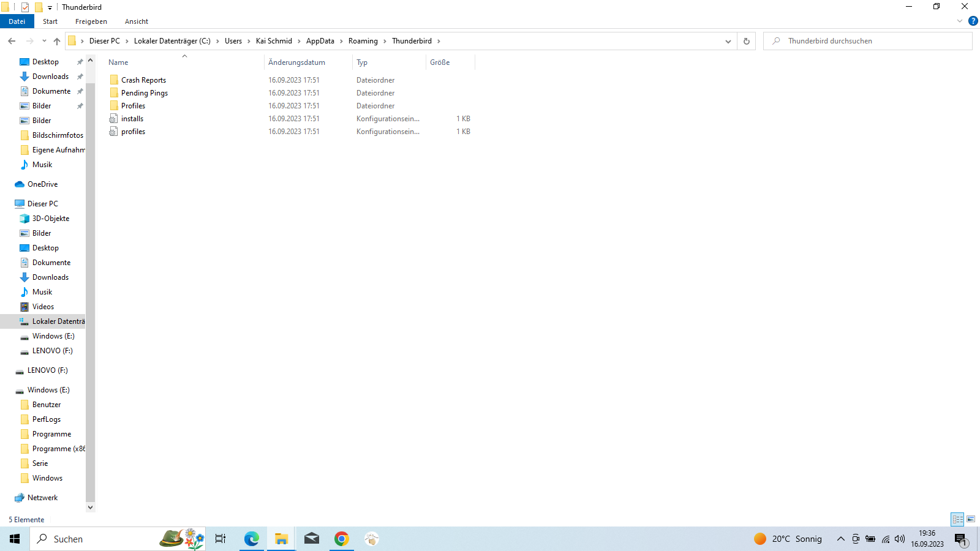
Task: Navigate to Users in breadcrumb
Action: pyautogui.click(x=233, y=41)
